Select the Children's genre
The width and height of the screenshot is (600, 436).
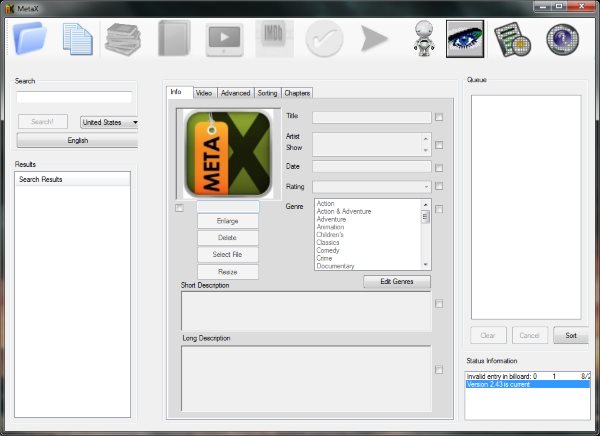(x=330, y=235)
